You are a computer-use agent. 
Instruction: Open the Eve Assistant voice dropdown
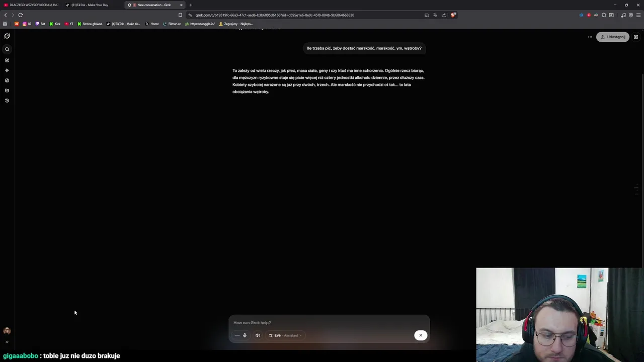[x=285, y=335]
